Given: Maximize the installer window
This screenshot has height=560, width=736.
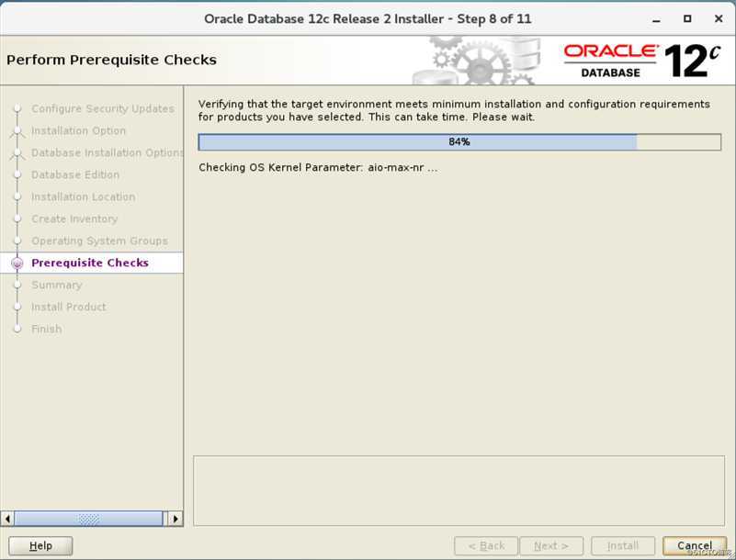Looking at the screenshot, I should [687, 18].
